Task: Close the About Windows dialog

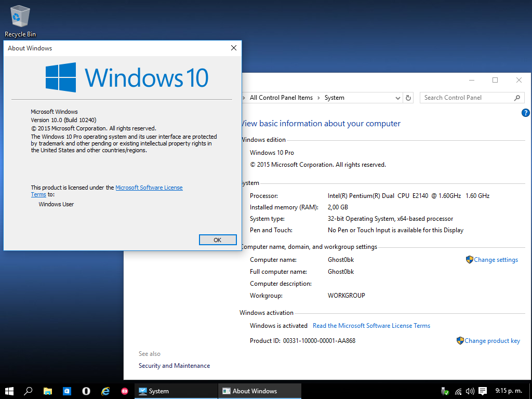Action: tap(234, 48)
